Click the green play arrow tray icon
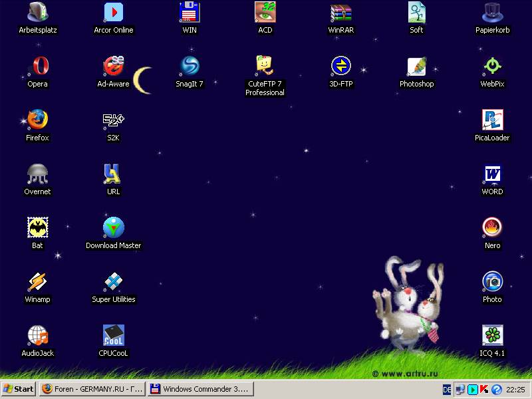 [x=472, y=390]
